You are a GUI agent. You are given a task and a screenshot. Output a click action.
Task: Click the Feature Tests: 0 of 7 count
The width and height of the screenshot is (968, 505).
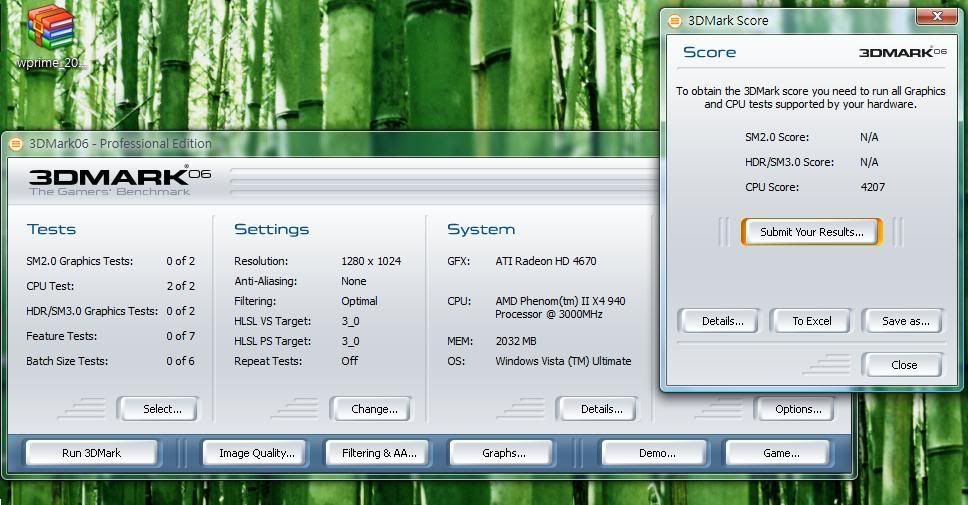(x=180, y=336)
